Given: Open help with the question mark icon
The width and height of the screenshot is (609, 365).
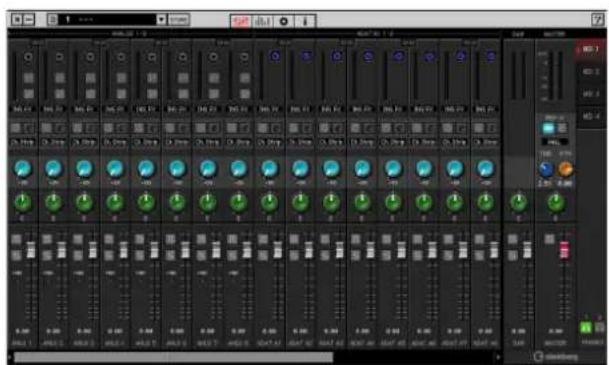Looking at the screenshot, I should click(x=597, y=19).
